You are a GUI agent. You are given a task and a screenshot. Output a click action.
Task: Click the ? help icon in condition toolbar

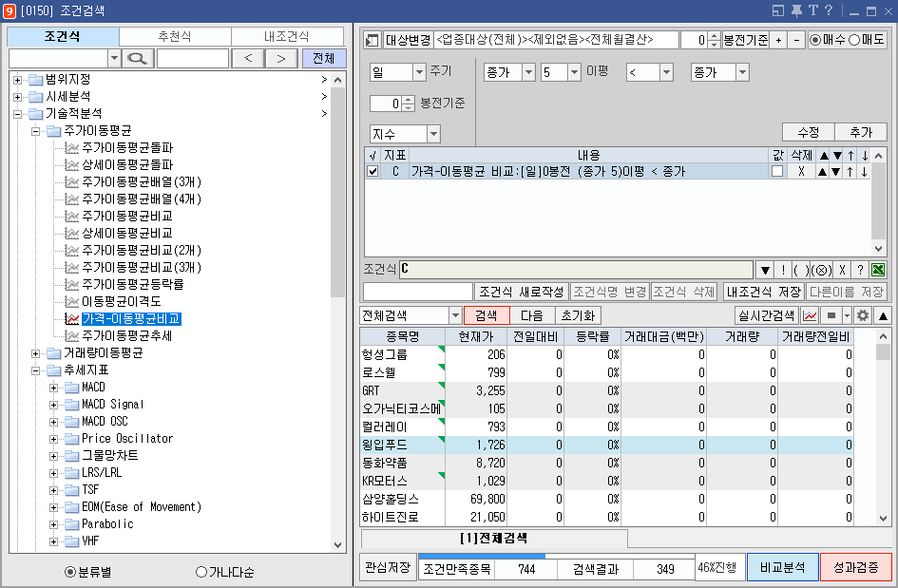coord(861,271)
